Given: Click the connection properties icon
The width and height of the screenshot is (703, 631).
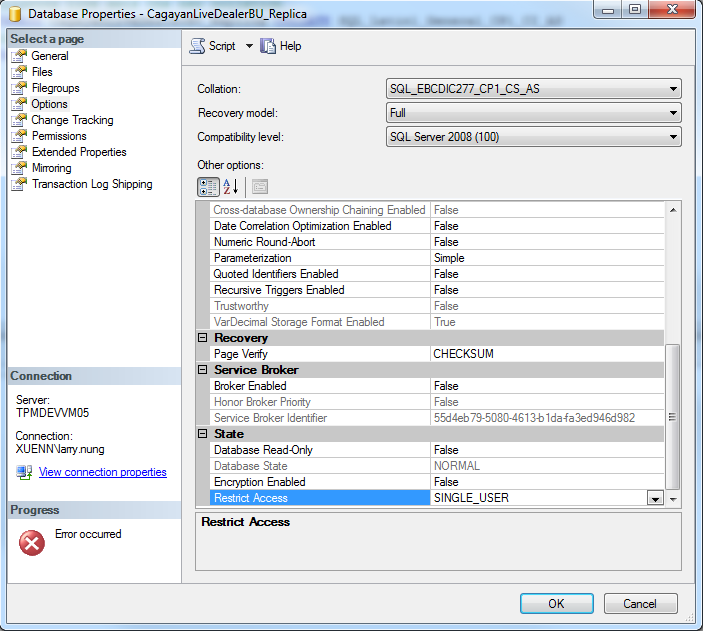Looking at the screenshot, I should [x=24, y=472].
